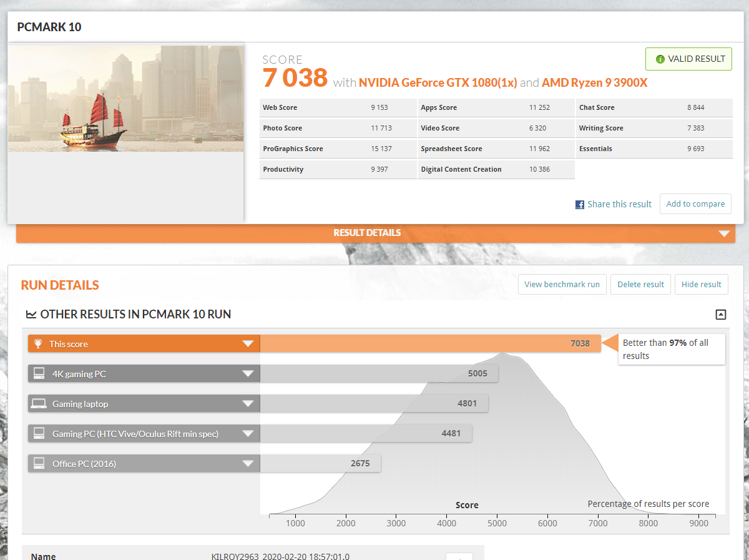Click the Digital Content Creation label
The image size is (749, 560).
tap(461, 169)
